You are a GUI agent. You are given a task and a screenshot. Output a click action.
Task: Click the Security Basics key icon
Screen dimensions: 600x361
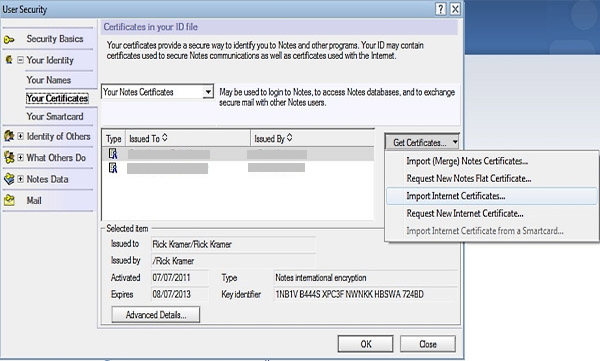[x=9, y=39]
